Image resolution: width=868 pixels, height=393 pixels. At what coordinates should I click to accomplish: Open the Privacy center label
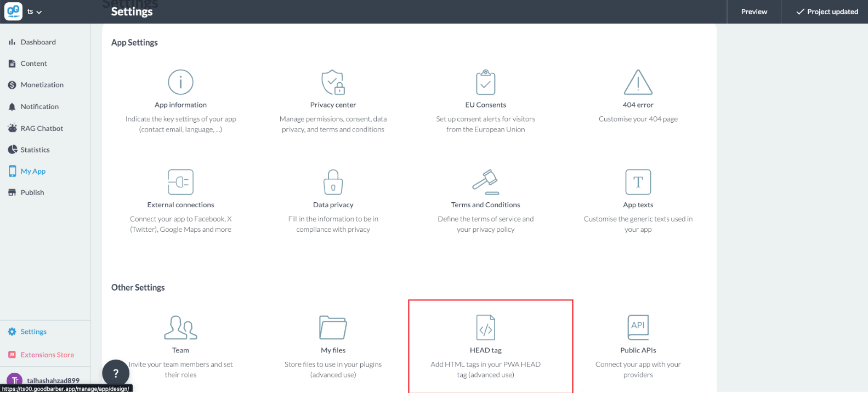coord(333,105)
